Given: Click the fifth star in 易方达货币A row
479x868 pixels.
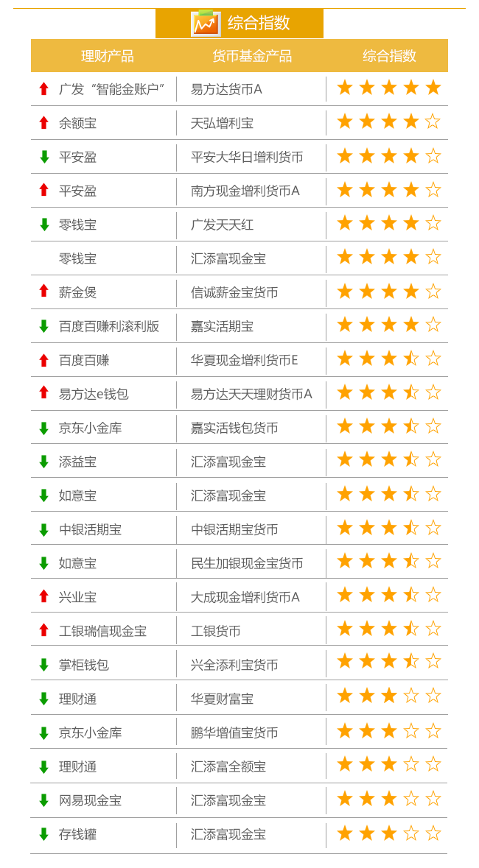Looking at the screenshot, I should (x=433, y=88).
